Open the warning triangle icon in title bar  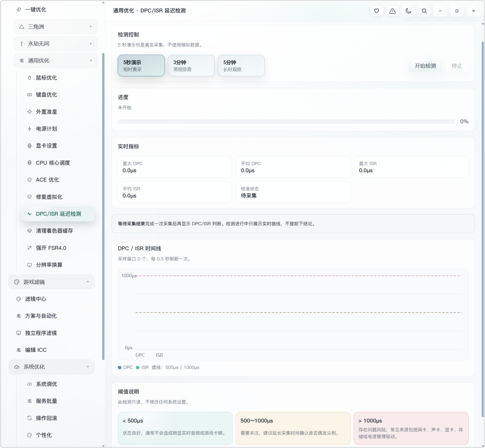point(392,11)
